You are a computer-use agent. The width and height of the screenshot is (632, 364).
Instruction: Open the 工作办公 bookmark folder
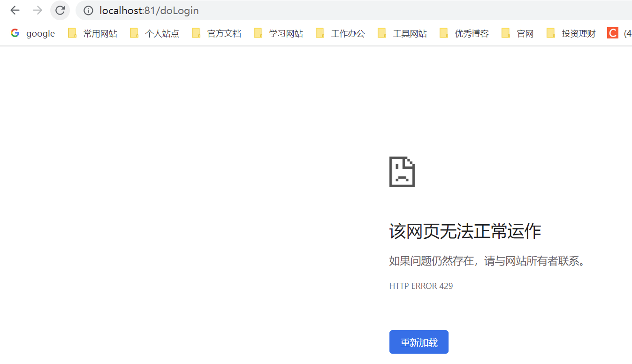point(340,33)
